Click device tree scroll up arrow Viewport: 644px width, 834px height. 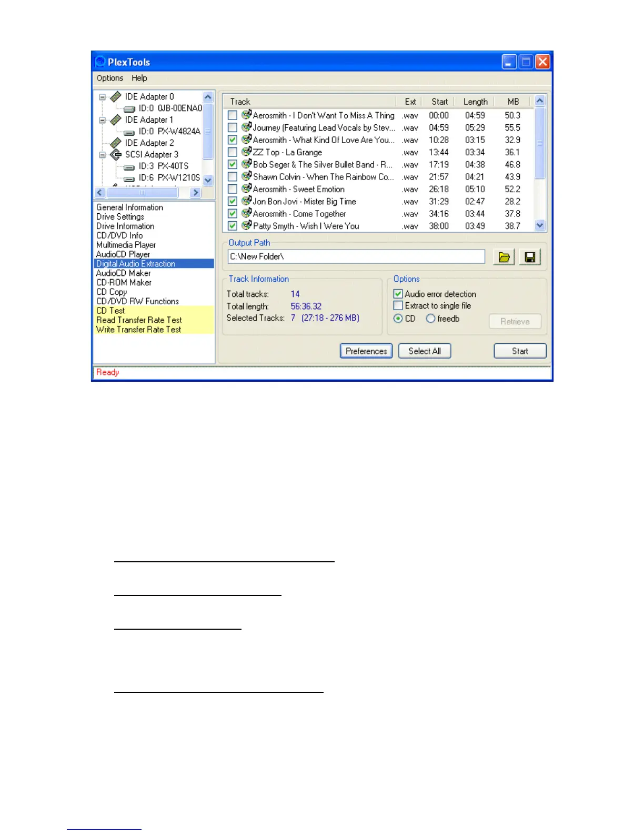(x=208, y=97)
